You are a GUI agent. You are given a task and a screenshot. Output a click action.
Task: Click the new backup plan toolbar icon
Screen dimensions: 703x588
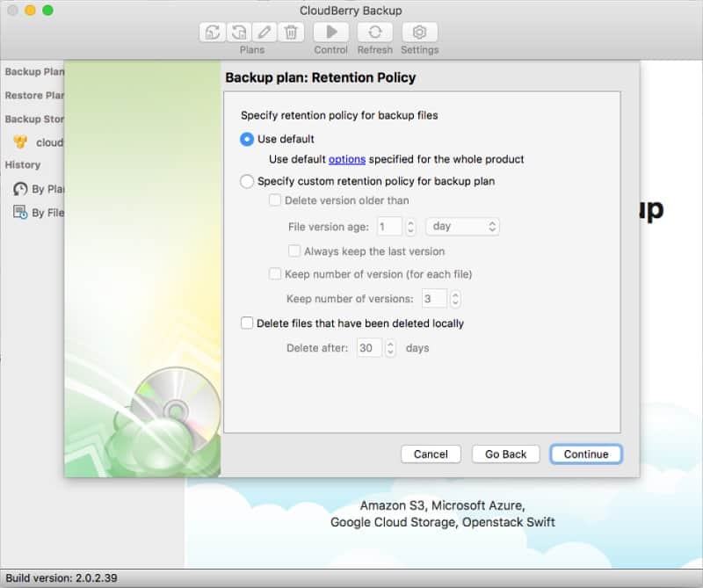click(x=212, y=33)
